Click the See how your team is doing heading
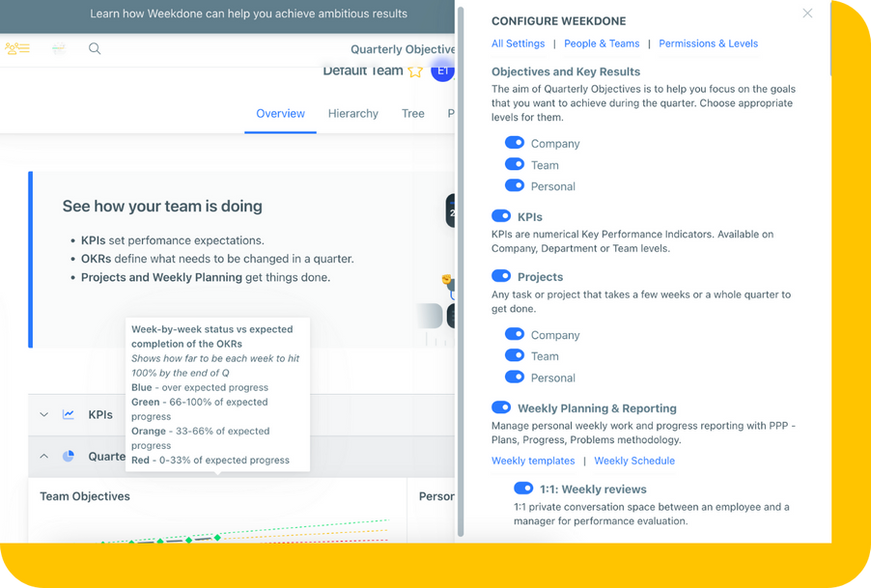The width and height of the screenshot is (871, 588). tap(162, 206)
